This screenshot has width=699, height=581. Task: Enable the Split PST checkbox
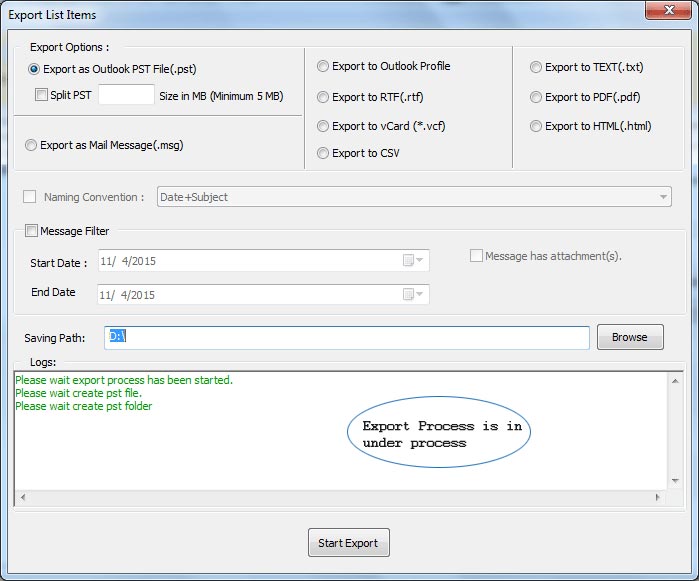(x=41, y=95)
